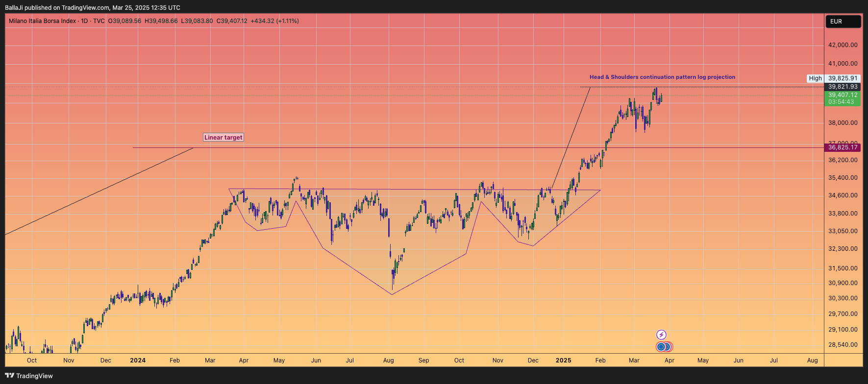Click the 42,000.00 price axis label

click(x=843, y=45)
